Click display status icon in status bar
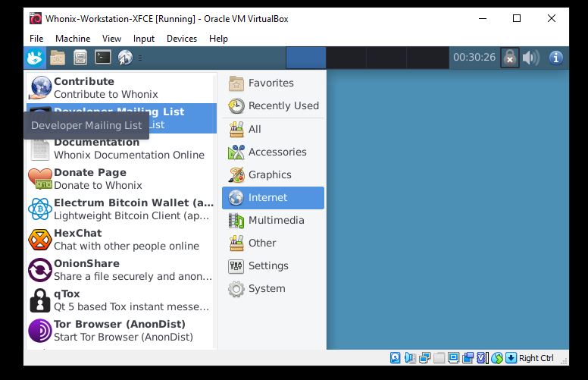This screenshot has height=380, width=588. click(453, 358)
